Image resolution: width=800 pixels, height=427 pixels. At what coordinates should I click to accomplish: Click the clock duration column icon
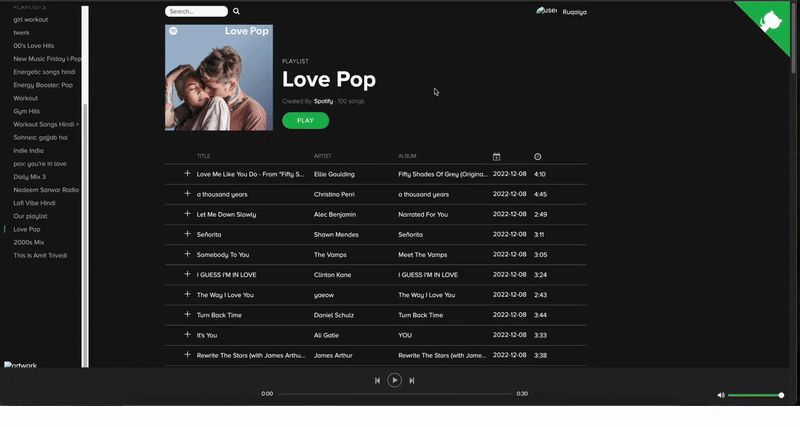click(x=538, y=156)
